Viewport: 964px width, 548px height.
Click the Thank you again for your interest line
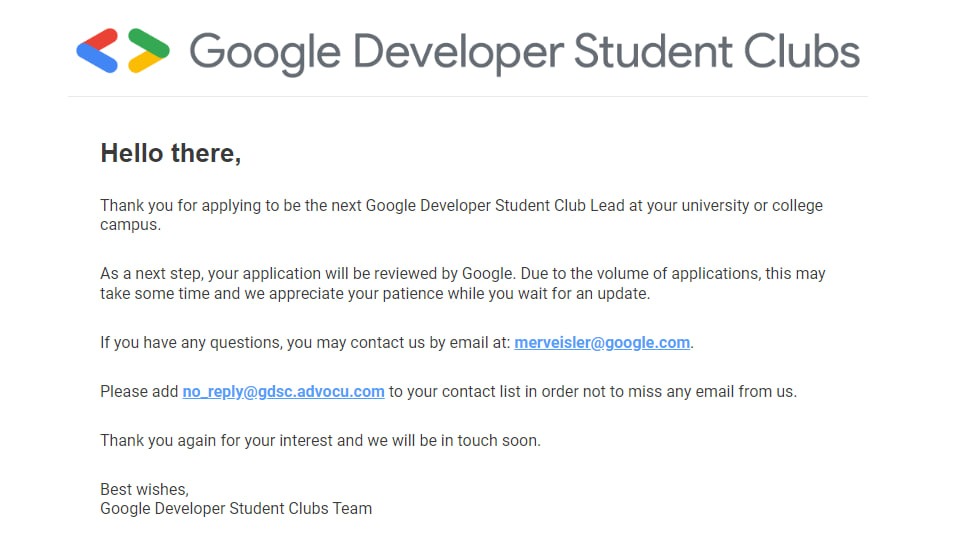pyautogui.click(x=320, y=441)
